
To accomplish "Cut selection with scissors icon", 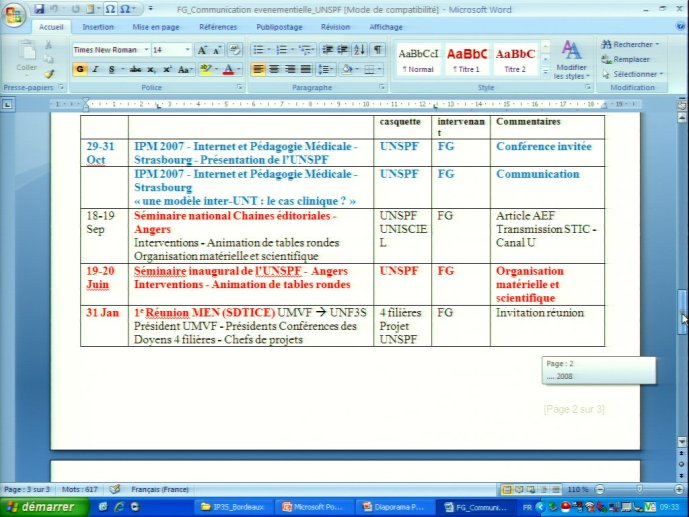I will click(48, 45).
